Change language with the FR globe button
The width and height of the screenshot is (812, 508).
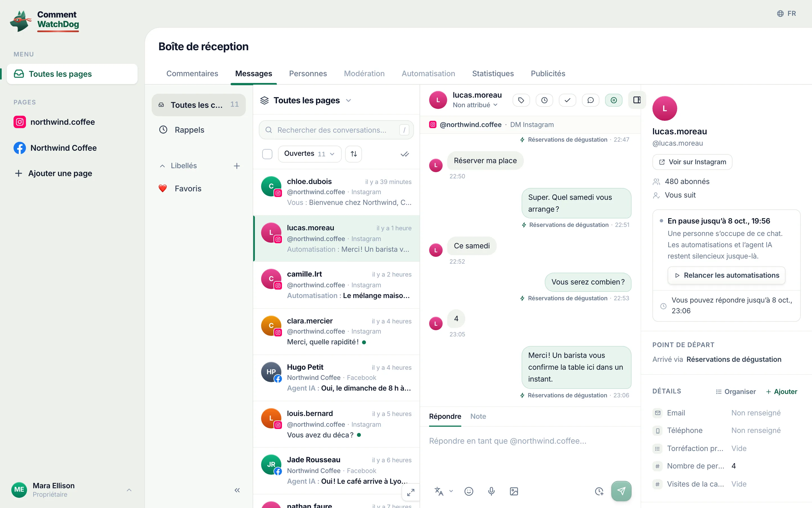pyautogui.click(x=787, y=14)
